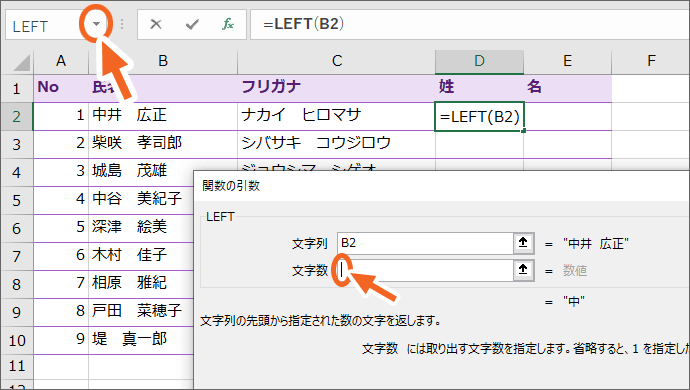Click cell containing 柴咲 孝司郎

pyautogui.click(x=163, y=144)
